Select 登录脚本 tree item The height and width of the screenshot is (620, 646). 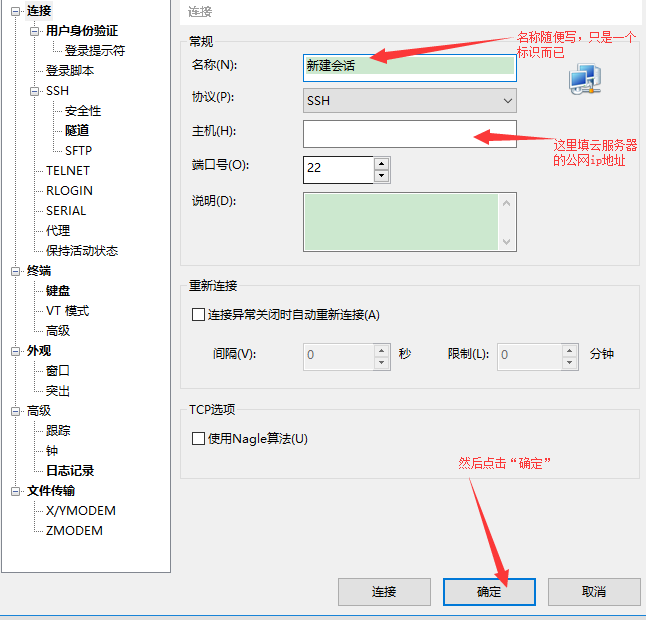tap(70, 70)
